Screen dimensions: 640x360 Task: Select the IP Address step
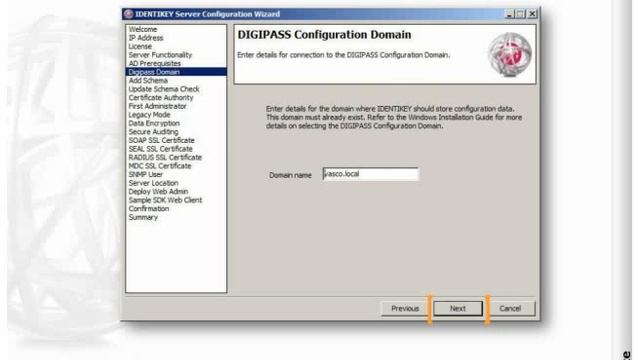tap(146, 38)
